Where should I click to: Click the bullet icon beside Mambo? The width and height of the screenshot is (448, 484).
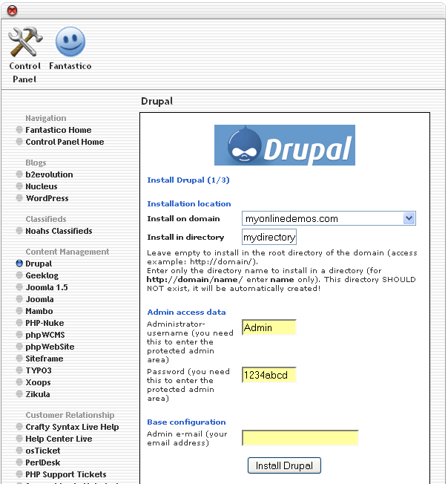(x=19, y=311)
